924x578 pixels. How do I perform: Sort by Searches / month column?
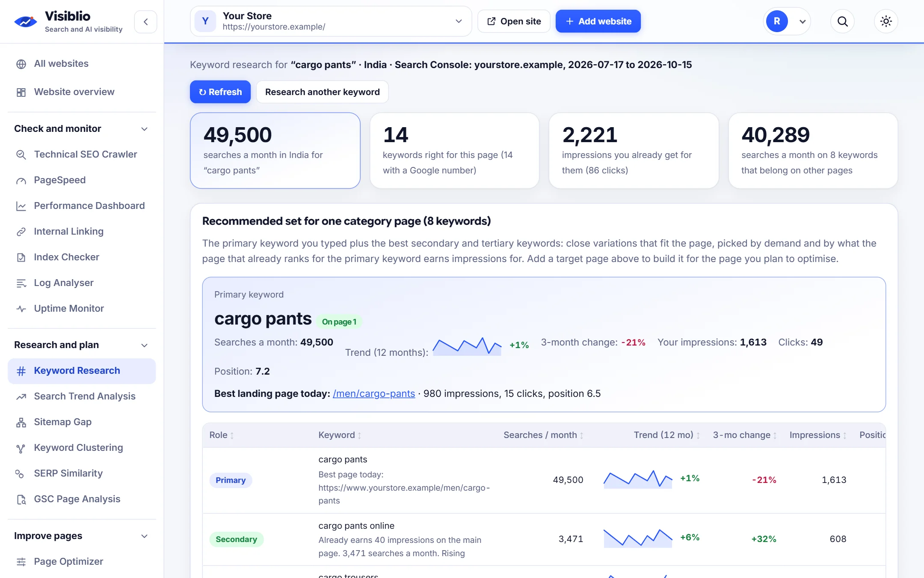click(x=543, y=435)
